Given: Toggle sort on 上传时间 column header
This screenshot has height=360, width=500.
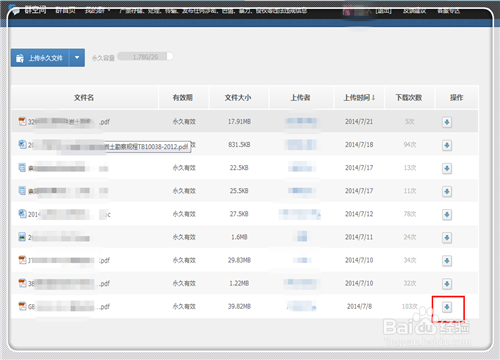Looking at the screenshot, I should click(x=359, y=98).
